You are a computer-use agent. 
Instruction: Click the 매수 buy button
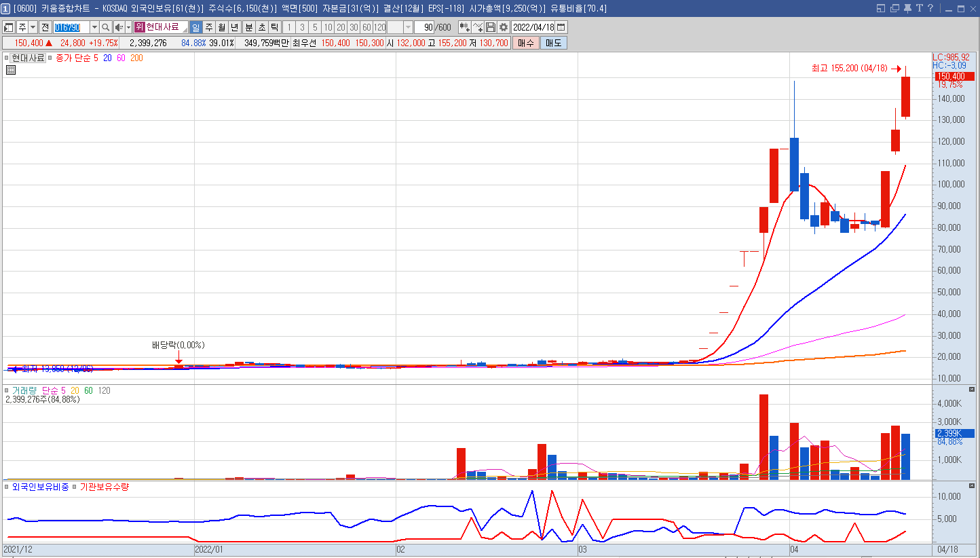526,43
